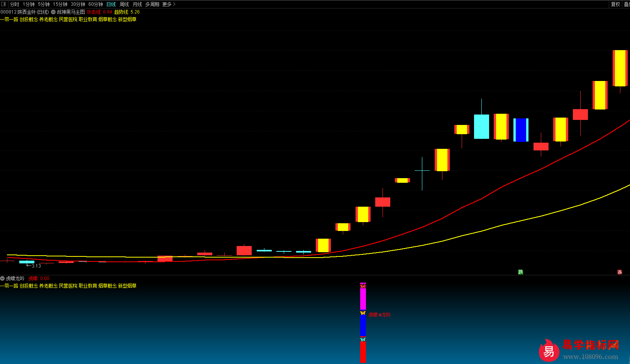Click the green 跌 marker
Viewport: 630px width, 364px height.
[x=521, y=272]
